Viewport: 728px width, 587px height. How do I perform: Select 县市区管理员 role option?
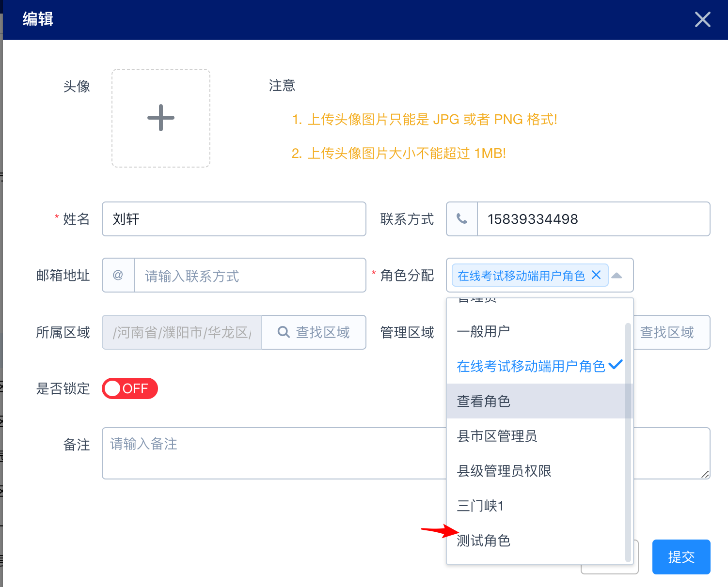[496, 436]
